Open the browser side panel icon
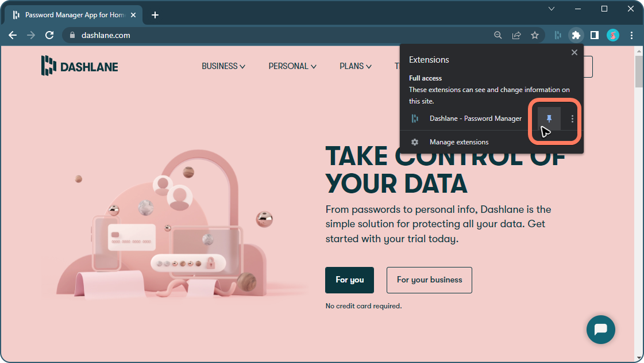The width and height of the screenshot is (644, 363). click(x=595, y=35)
